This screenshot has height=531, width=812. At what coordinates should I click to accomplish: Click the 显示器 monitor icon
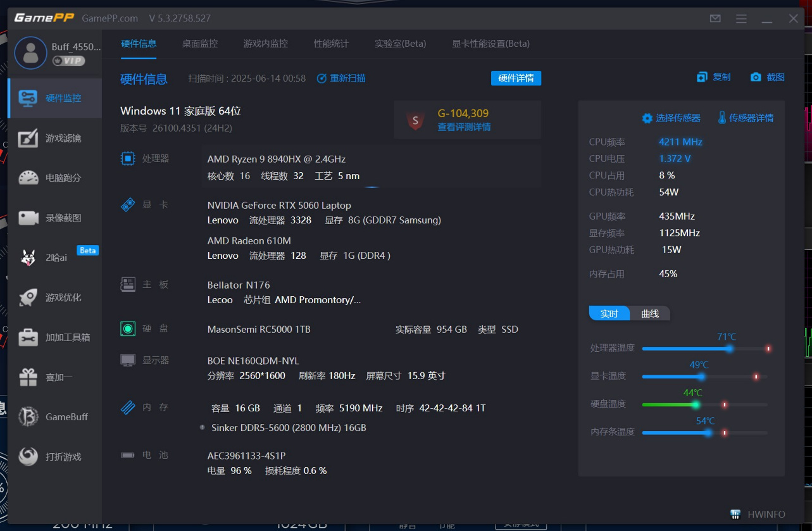coord(128,360)
